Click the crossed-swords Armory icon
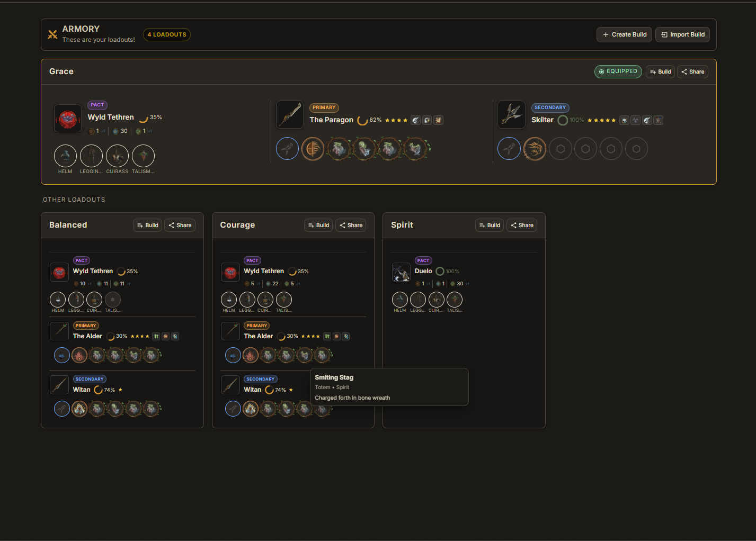The image size is (756, 541). pyautogui.click(x=52, y=34)
